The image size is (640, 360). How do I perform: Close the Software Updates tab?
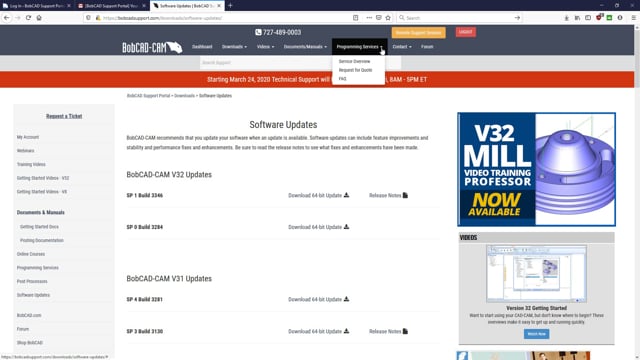(x=219, y=6)
